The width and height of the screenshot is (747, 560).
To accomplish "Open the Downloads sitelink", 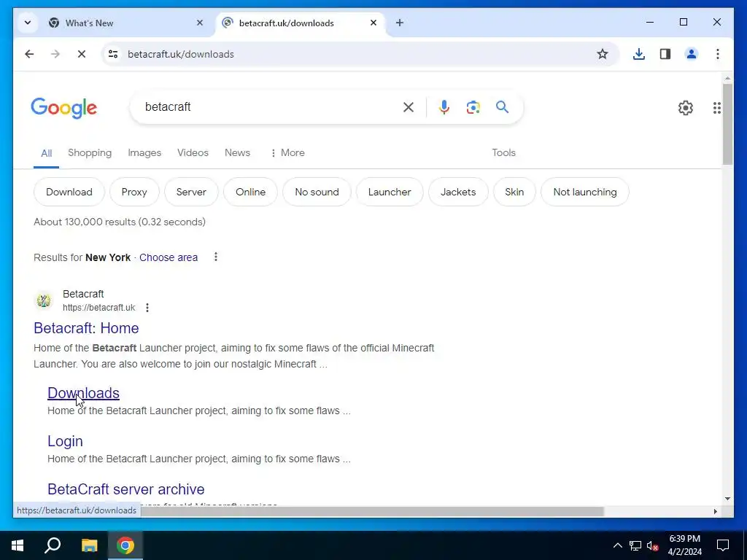I will [83, 393].
